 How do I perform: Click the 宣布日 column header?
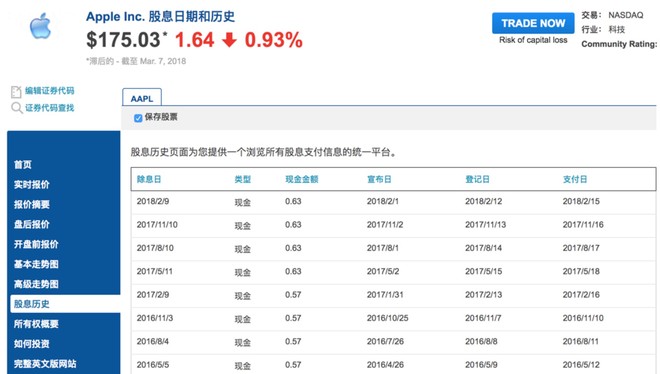click(x=379, y=179)
